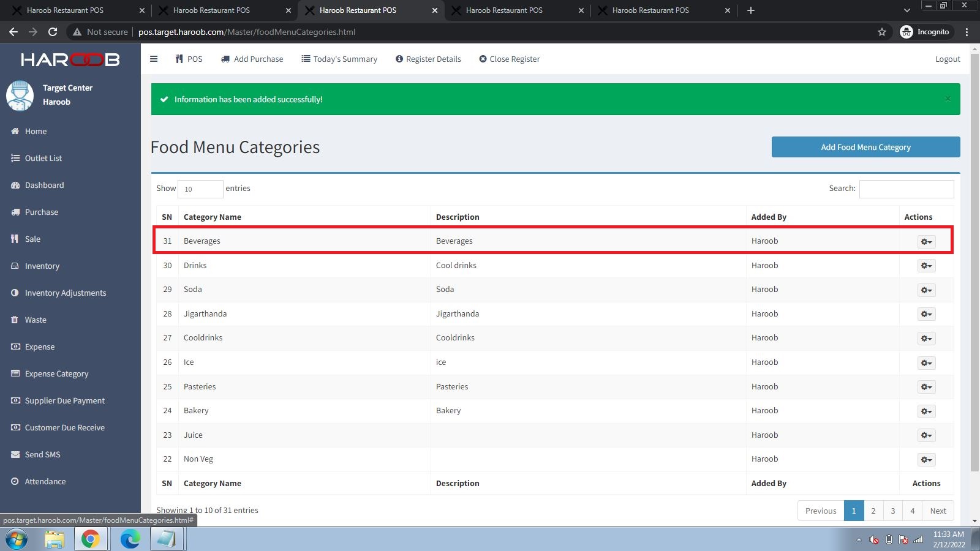Go to pagination page 2
Screen dimensions: 980x551
pyautogui.click(x=873, y=511)
